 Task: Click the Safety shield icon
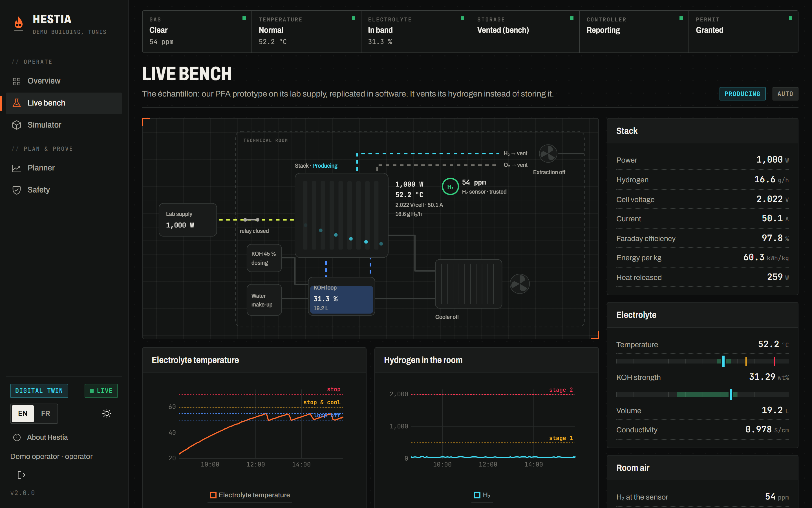click(x=16, y=190)
